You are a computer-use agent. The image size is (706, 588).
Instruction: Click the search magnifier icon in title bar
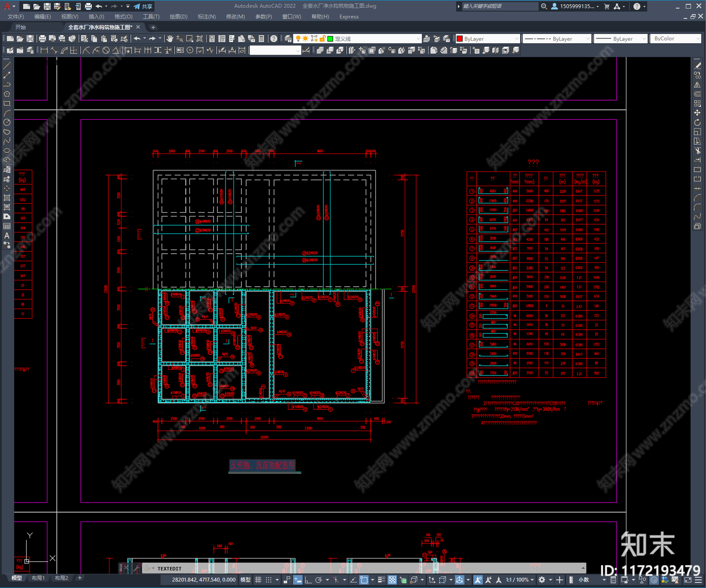pyautogui.click(x=544, y=6)
